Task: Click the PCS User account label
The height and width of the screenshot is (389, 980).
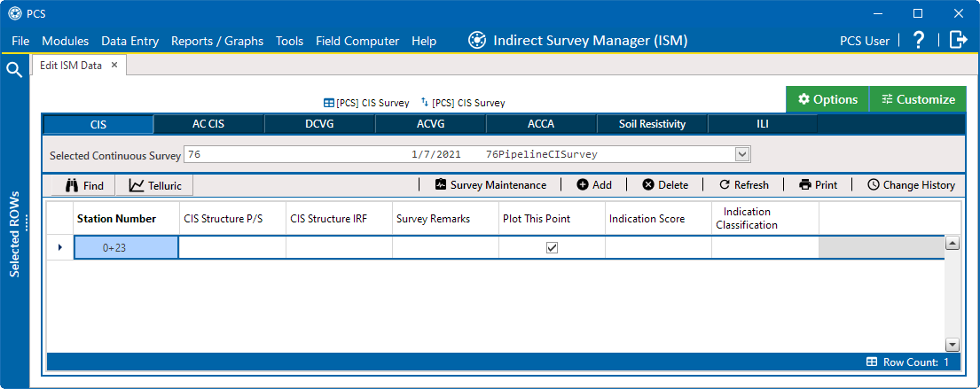Action: pos(865,42)
